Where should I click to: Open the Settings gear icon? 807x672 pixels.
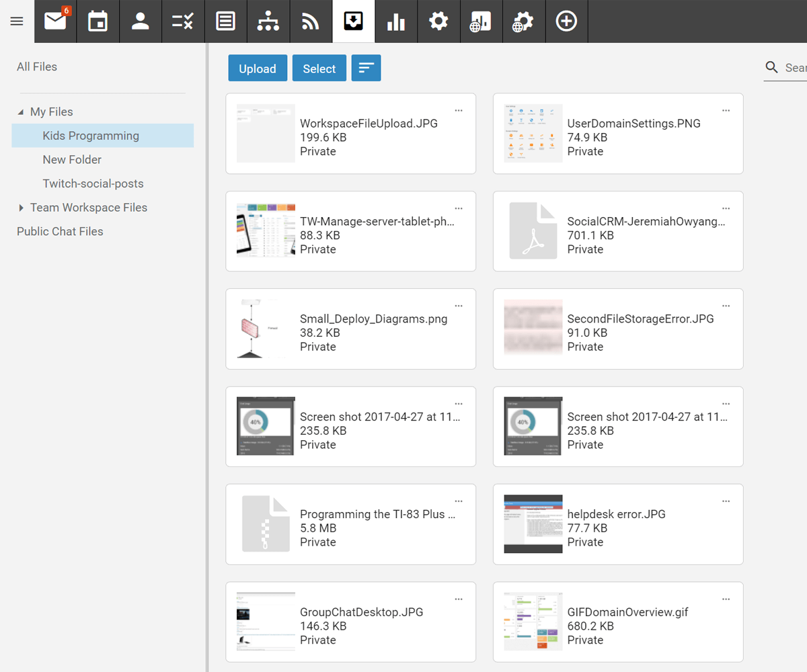(x=438, y=22)
